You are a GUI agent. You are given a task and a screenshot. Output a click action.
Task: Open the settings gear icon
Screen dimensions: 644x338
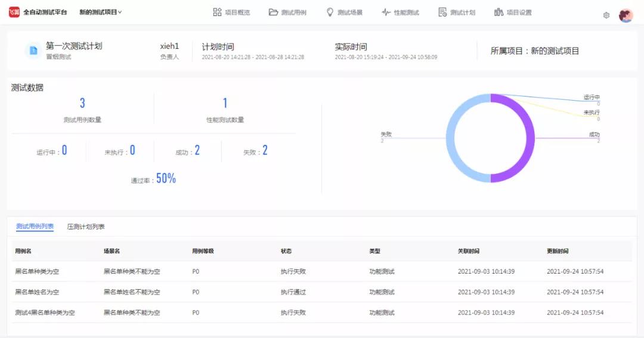[x=606, y=15]
